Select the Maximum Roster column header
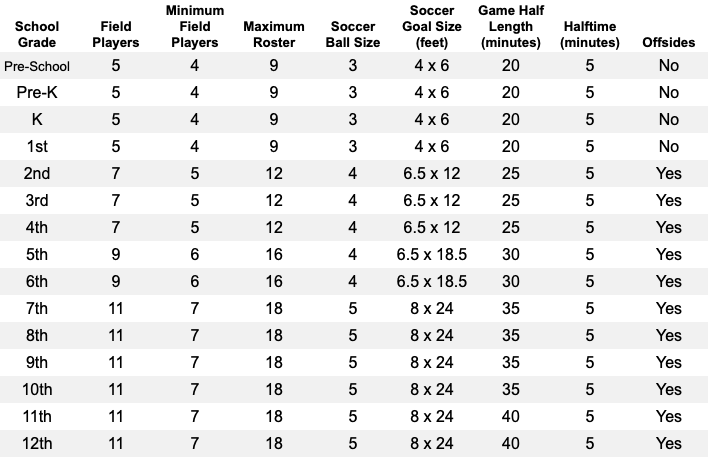Viewport: 708px width, 460px height. (x=274, y=34)
